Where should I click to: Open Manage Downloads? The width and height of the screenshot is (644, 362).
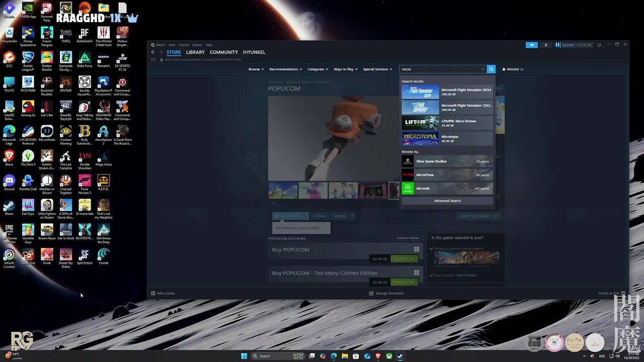coord(386,293)
